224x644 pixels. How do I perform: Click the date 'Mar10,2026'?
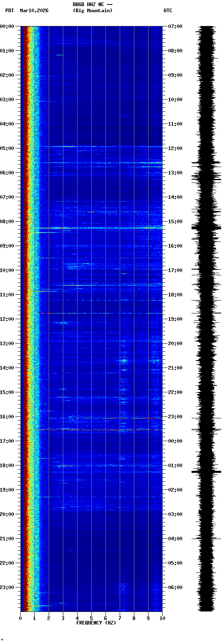(34, 11)
